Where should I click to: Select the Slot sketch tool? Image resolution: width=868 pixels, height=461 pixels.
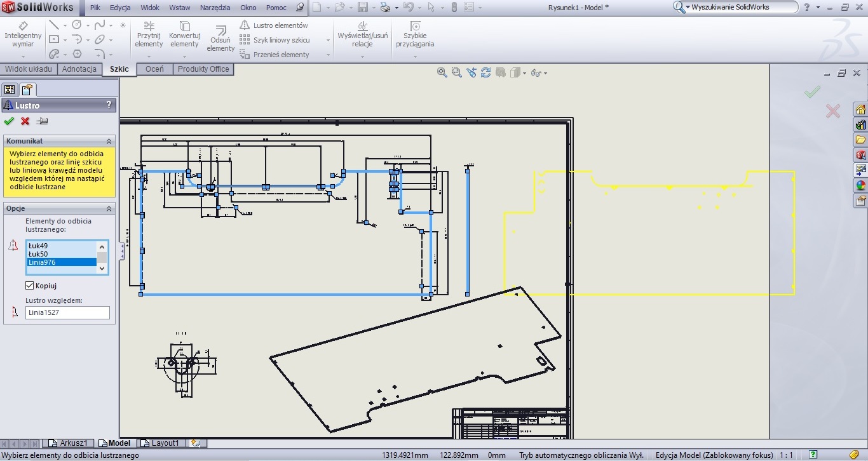coord(54,54)
